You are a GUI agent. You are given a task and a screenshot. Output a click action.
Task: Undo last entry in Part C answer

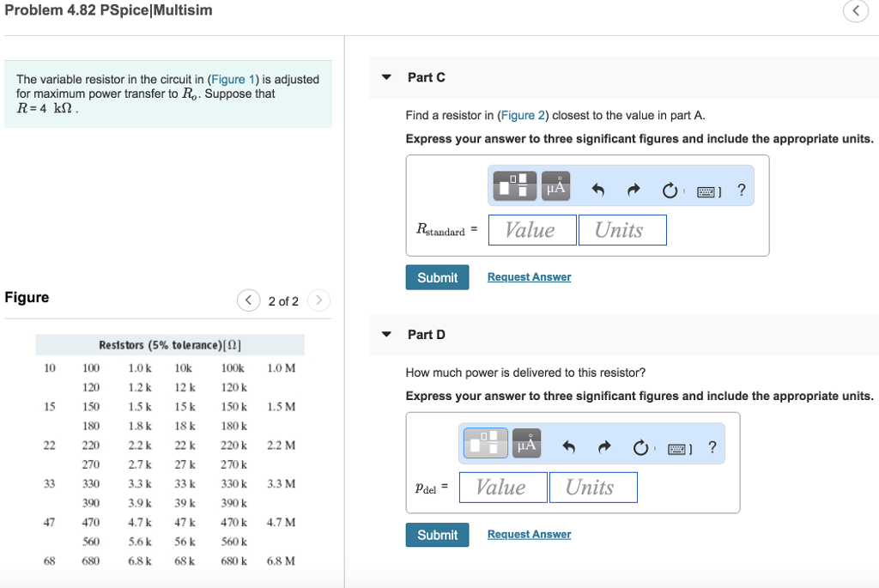click(x=598, y=190)
